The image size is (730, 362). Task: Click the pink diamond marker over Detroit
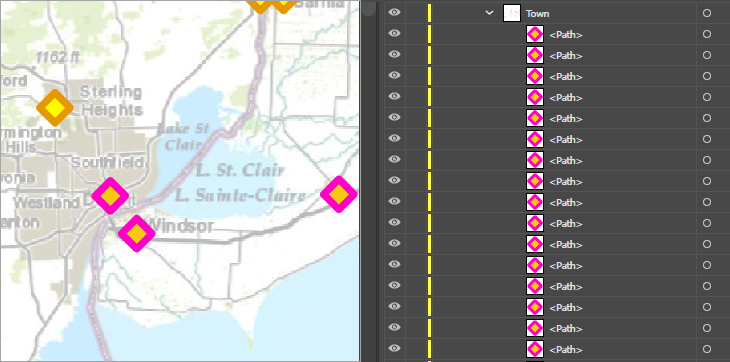[110, 195]
